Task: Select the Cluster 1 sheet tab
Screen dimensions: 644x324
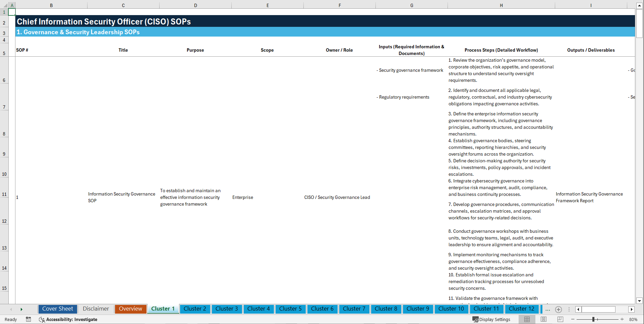Action: pos(163,309)
